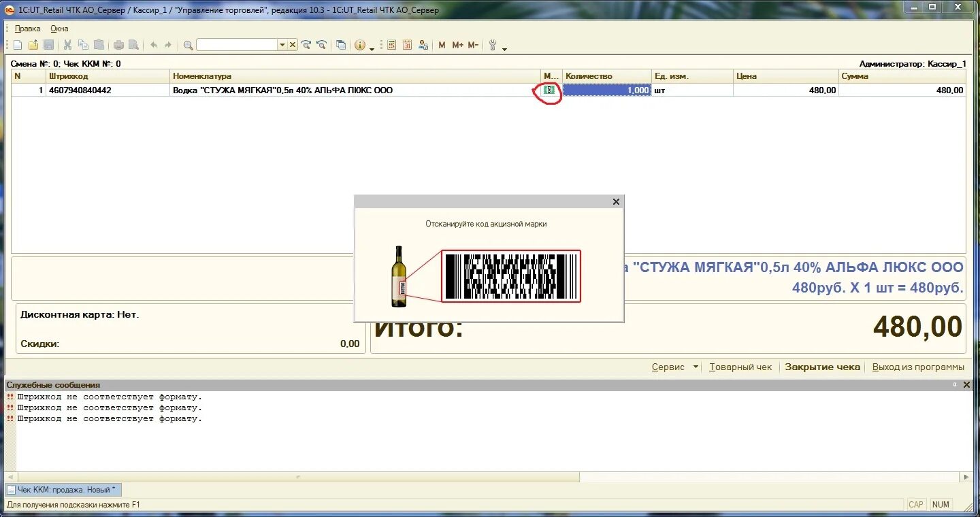Click the Ед. изм. column header
This screenshot has height=517, width=980.
click(x=692, y=76)
